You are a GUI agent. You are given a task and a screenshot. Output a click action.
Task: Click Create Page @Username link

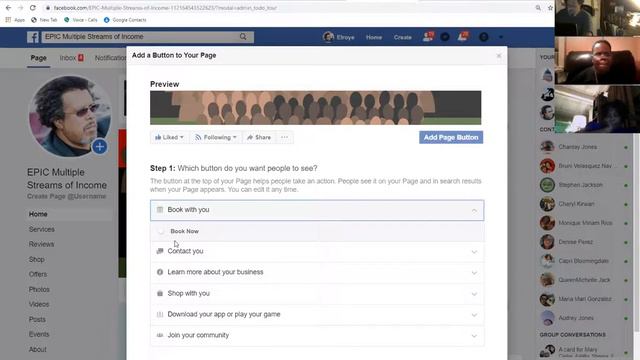(x=67, y=196)
